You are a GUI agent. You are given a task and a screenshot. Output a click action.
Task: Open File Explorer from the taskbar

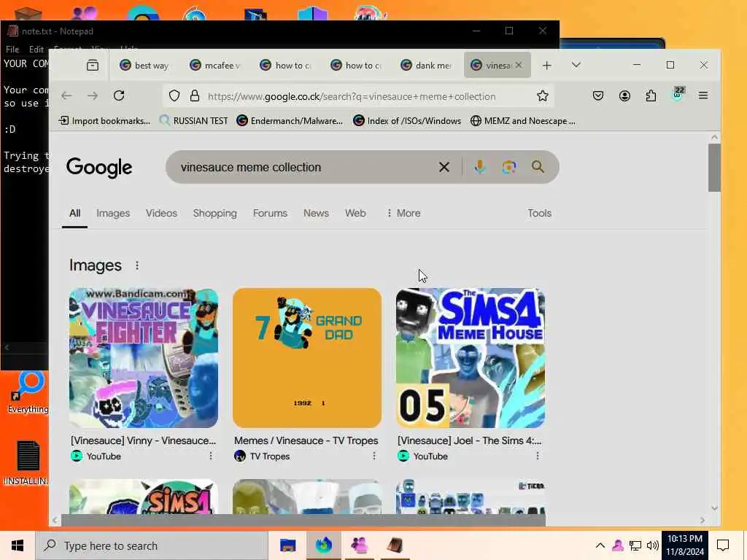[x=287, y=545]
